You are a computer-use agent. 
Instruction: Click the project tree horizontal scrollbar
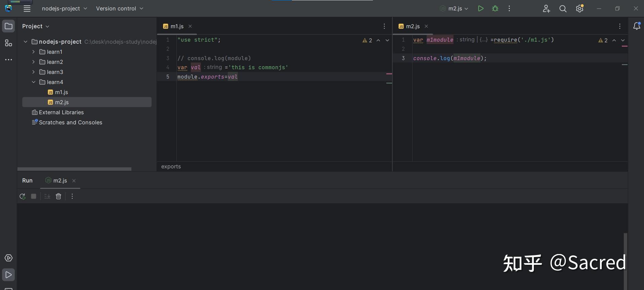click(74, 169)
